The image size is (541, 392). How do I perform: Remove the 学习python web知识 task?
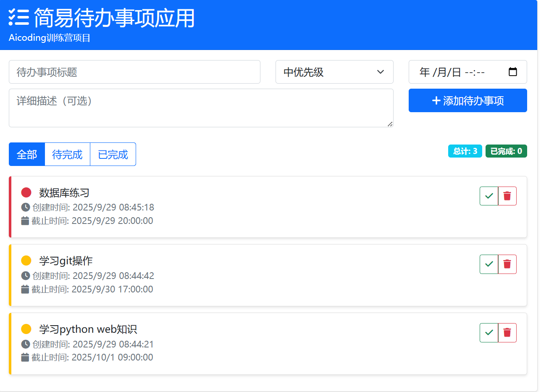[x=507, y=333]
